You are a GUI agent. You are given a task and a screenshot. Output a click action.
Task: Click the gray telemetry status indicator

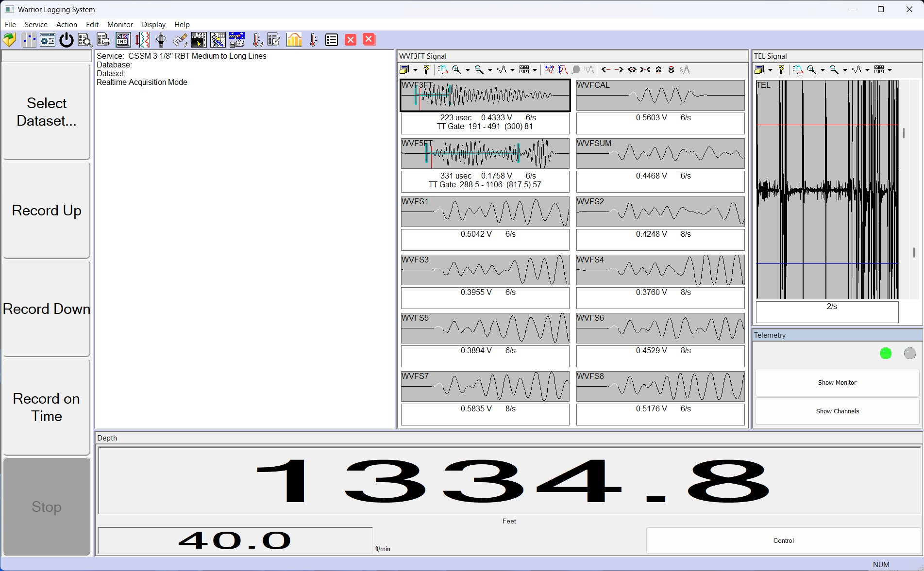coord(909,354)
